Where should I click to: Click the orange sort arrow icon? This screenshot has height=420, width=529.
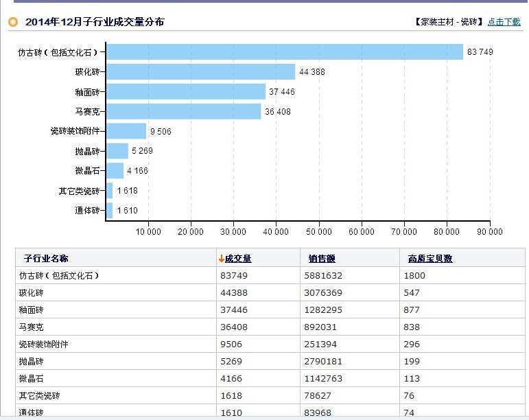[221, 259]
